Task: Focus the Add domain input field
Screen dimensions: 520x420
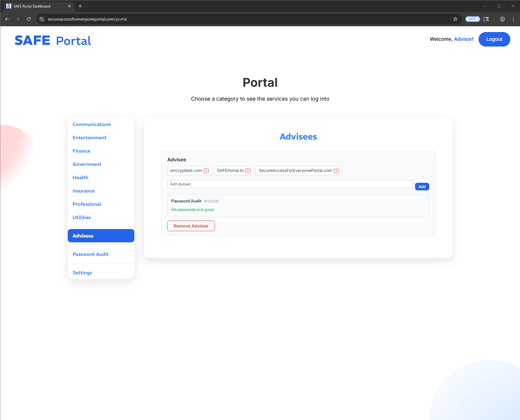Action: point(289,184)
